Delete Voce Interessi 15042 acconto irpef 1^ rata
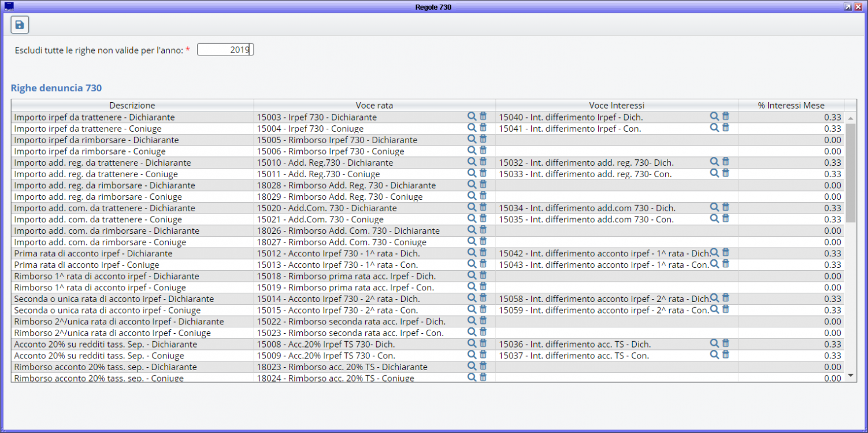 tap(726, 253)
